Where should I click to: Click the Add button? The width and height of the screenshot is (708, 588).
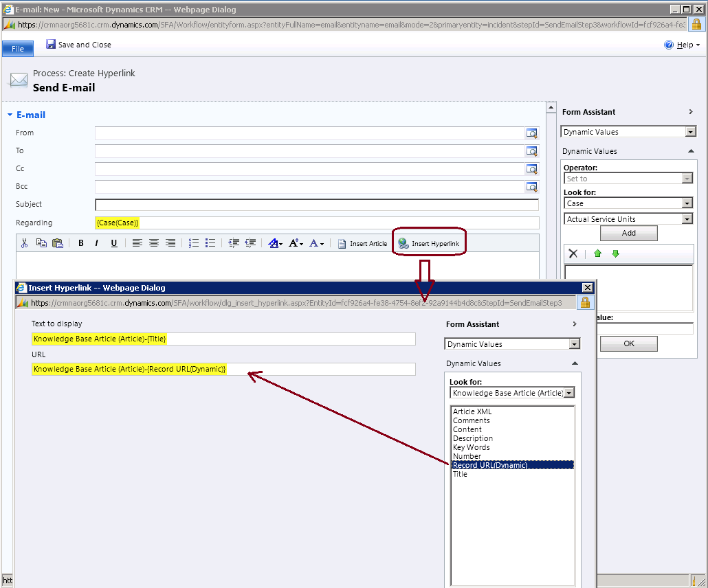click(628, 233)
